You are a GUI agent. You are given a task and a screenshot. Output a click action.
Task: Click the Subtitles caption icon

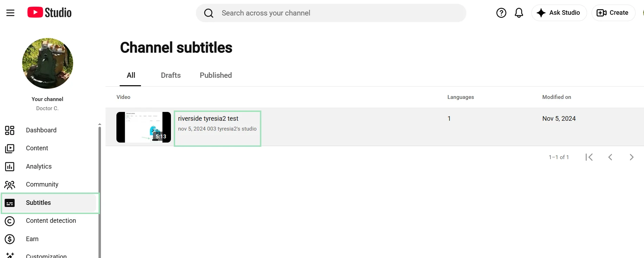[x=9, y=203]
